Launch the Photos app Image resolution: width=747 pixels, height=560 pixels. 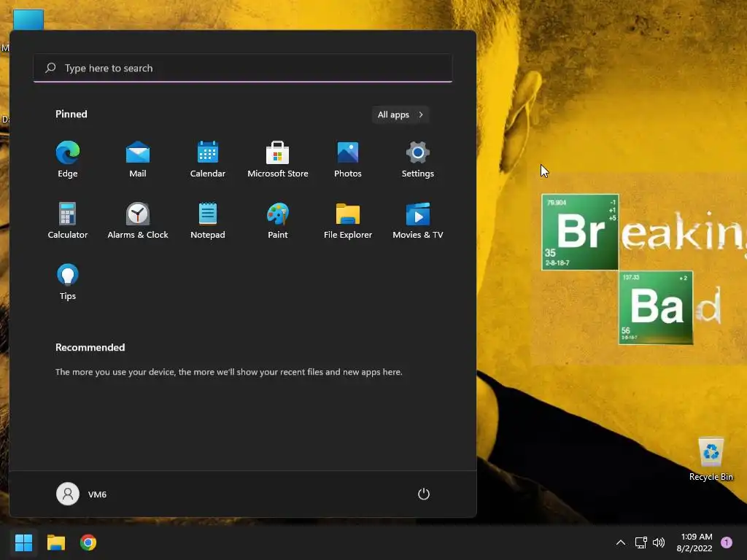point(348,160)
